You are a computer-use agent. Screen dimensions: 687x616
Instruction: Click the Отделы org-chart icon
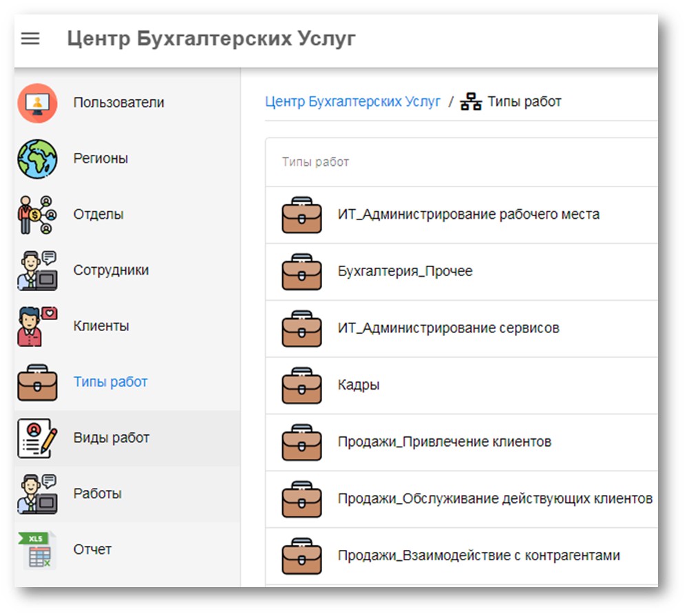[x=37, y=215]
